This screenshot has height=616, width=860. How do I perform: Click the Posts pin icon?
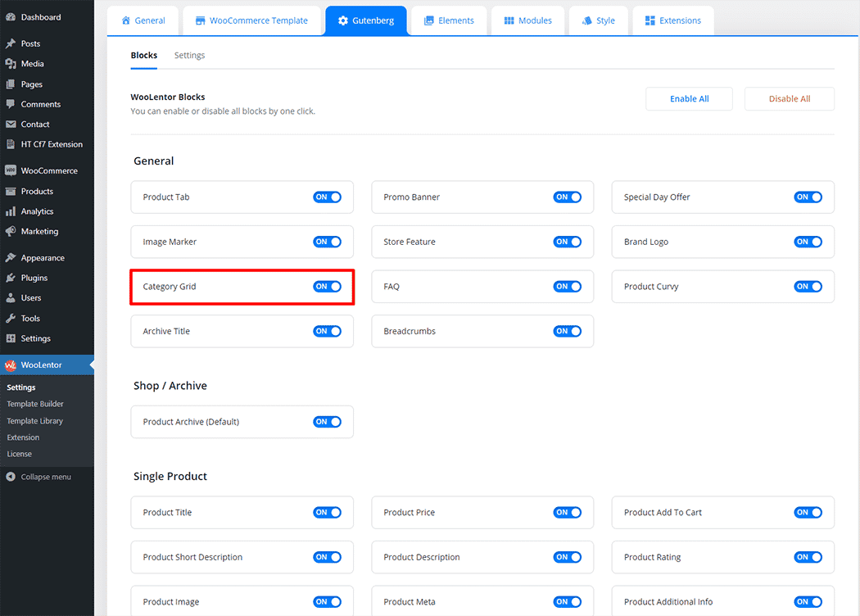point(11,43)
